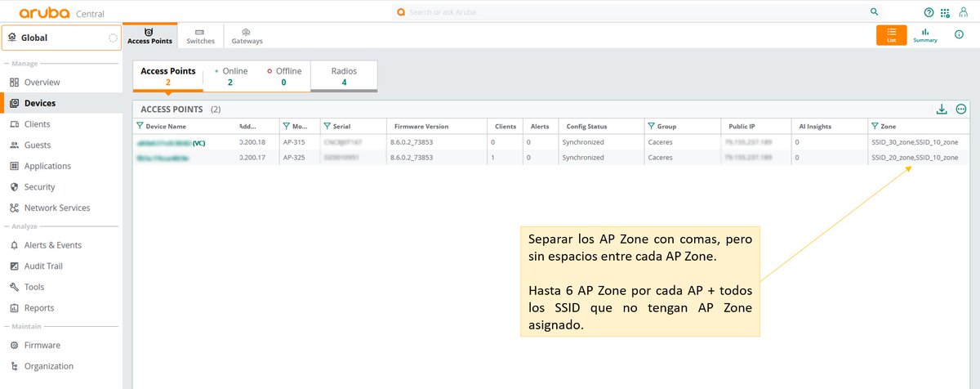980x389 pixels.
Task: Switch to the List view
Action: 892,35
